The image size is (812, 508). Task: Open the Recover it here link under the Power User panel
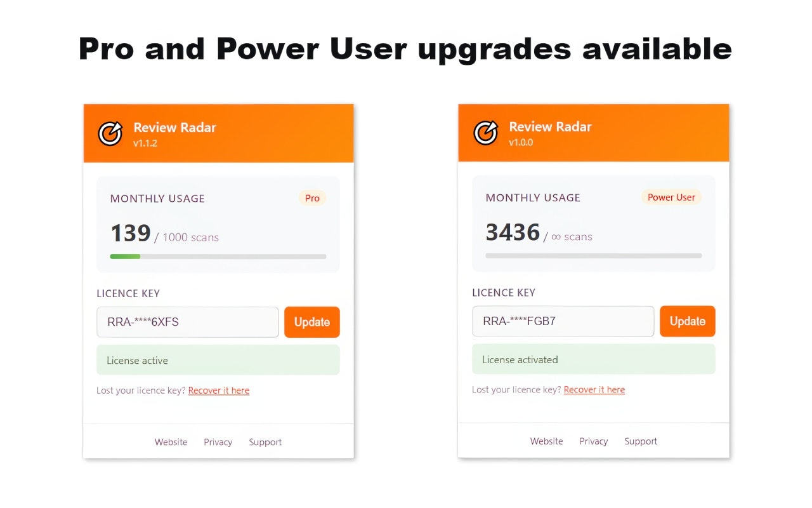594,389
